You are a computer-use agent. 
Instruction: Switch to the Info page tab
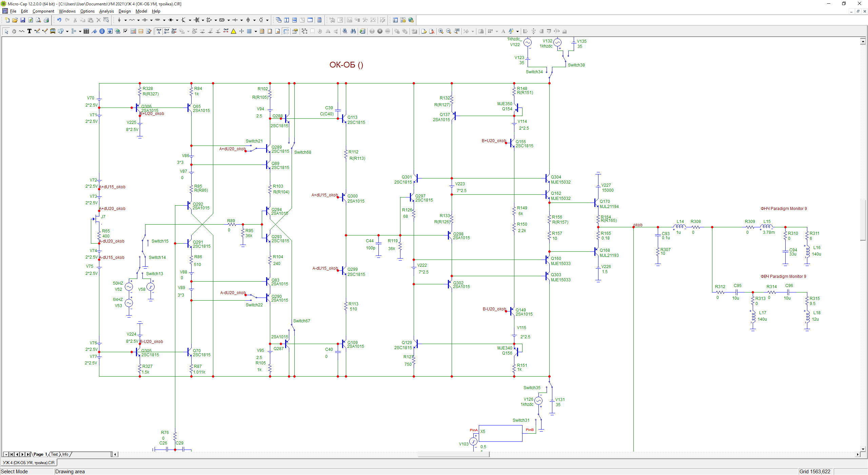[x=65, y=454]
